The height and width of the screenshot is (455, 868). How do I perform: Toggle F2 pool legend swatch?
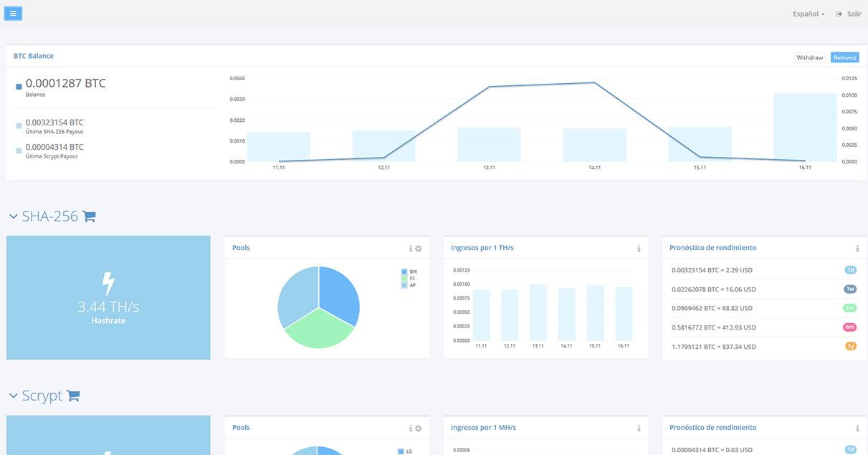tap(404, 278)
